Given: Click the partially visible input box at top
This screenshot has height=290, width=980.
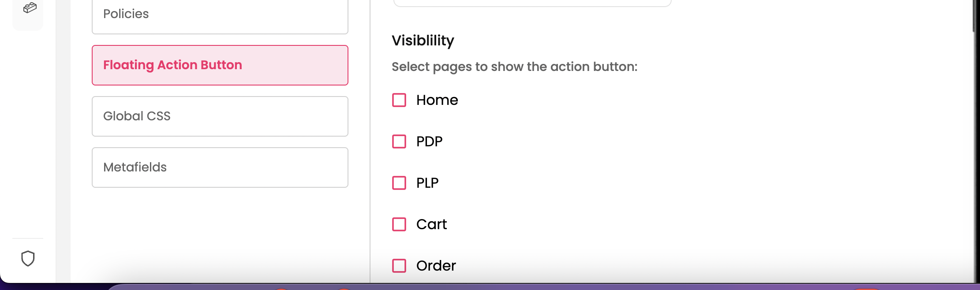Looking at the screenshot, I should pos(532,3).
